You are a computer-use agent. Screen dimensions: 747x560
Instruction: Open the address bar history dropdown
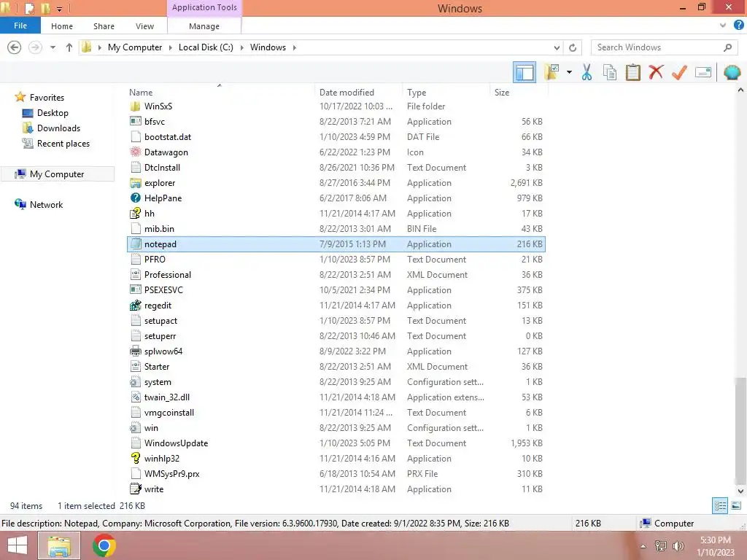click(557, 47)
